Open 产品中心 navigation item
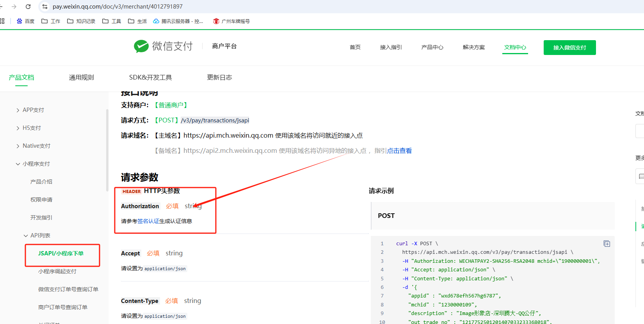The width and height of the screenshot is (644, 324). [432, 47]
